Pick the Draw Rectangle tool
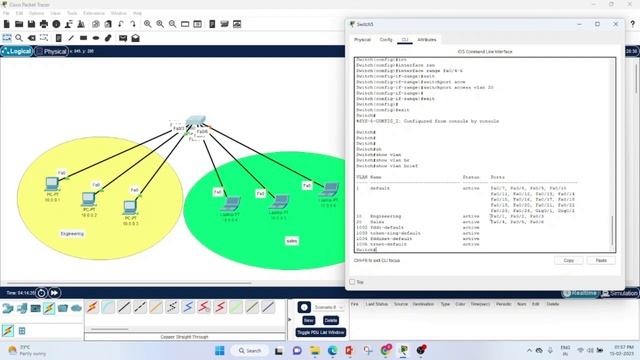 (x=83, y=38)
